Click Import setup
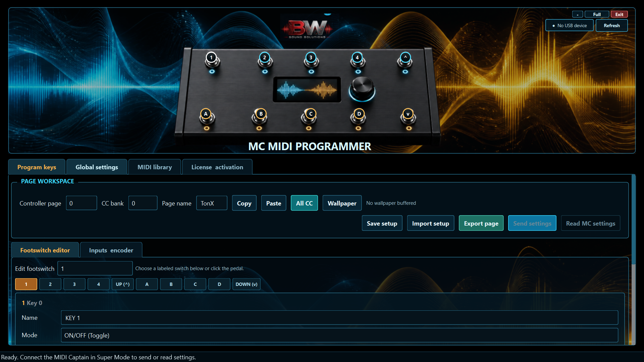This screenshot has height=362, width=644. point(431,223)
